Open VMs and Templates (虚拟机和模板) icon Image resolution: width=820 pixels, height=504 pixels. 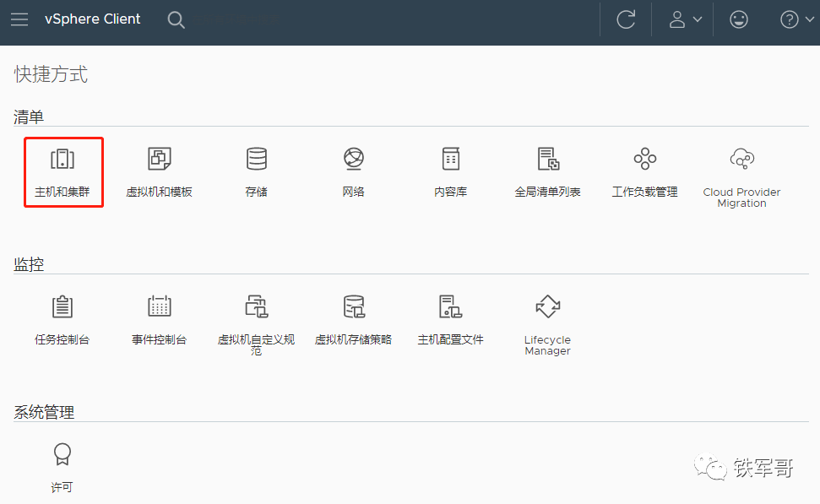pos(159,160)
